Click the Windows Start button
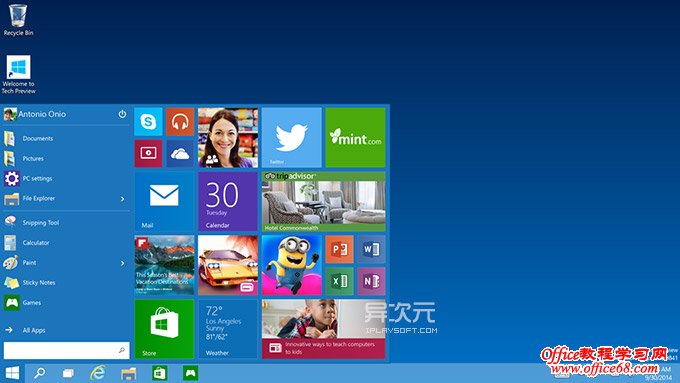 pos(12,373)
